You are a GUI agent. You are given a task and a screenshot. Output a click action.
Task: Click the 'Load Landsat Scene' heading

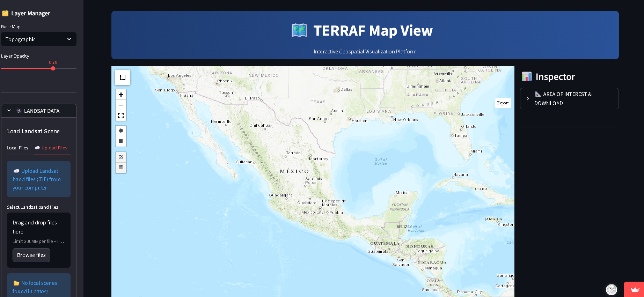pos(34,131)
